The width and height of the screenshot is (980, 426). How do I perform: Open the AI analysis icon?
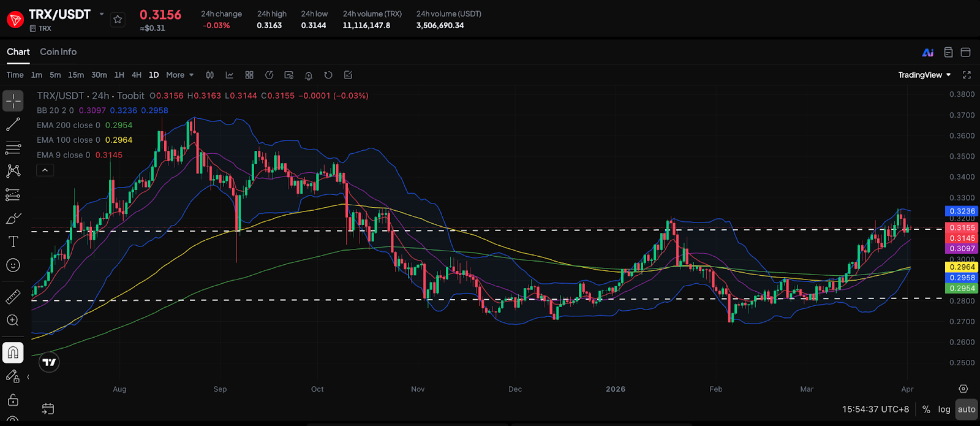928,53
